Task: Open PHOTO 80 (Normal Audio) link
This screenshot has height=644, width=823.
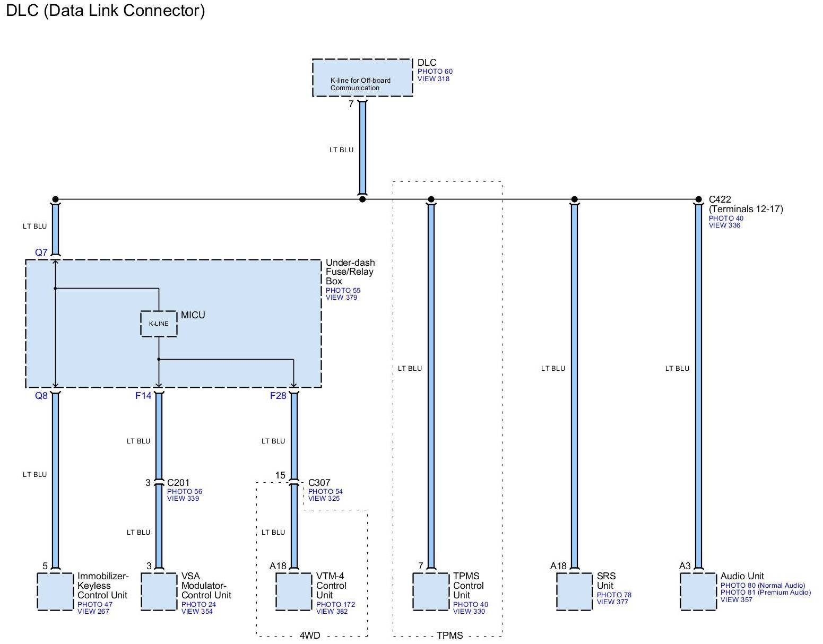Action: point(763,586)
